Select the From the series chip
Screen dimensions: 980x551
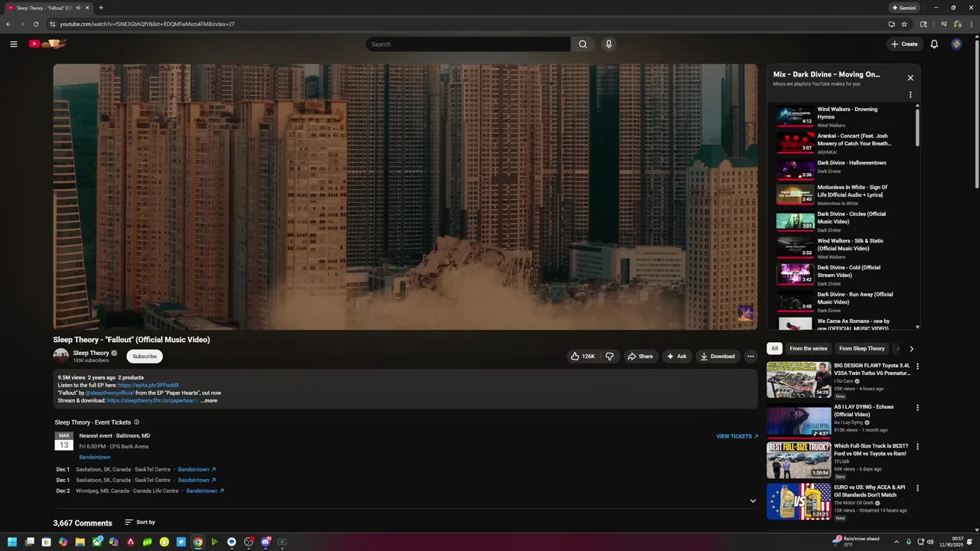808,349
